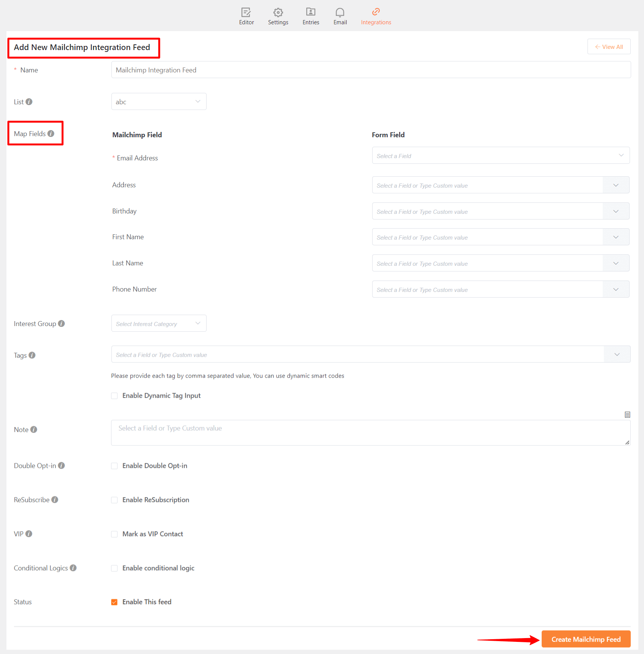Click the Double Opt-in info icon

coord(61,465)
